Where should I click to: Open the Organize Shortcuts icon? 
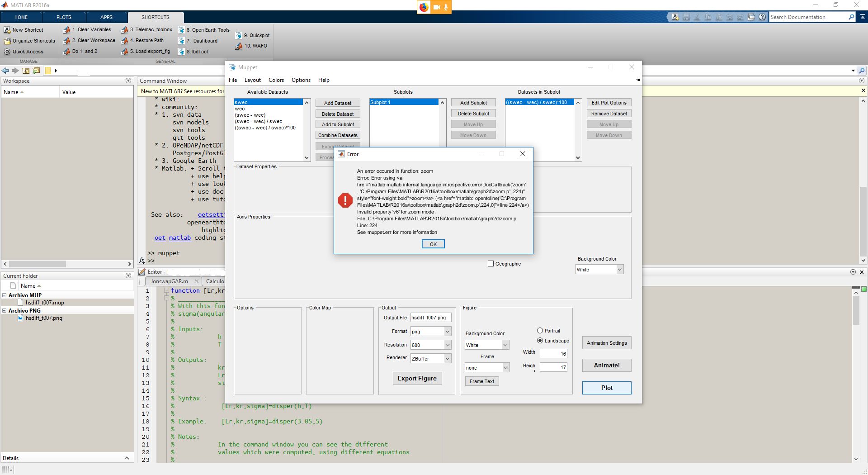7,41
